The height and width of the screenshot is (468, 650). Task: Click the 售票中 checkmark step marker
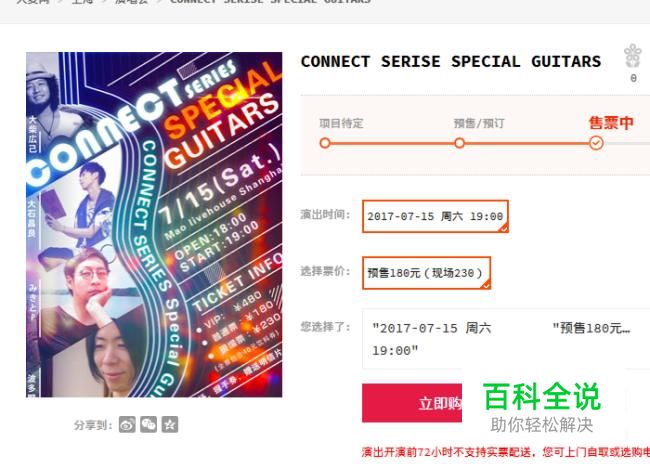click(596, 143)
